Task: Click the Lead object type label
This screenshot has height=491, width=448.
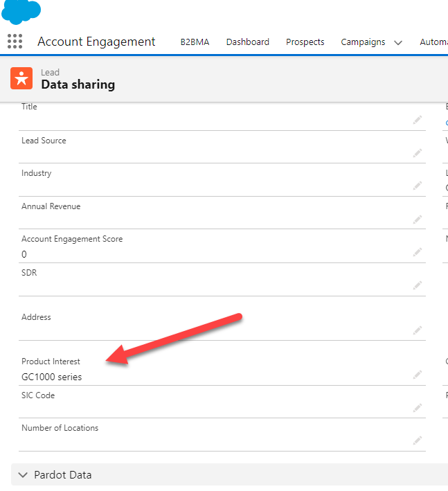Action: (x=50, y=72)
